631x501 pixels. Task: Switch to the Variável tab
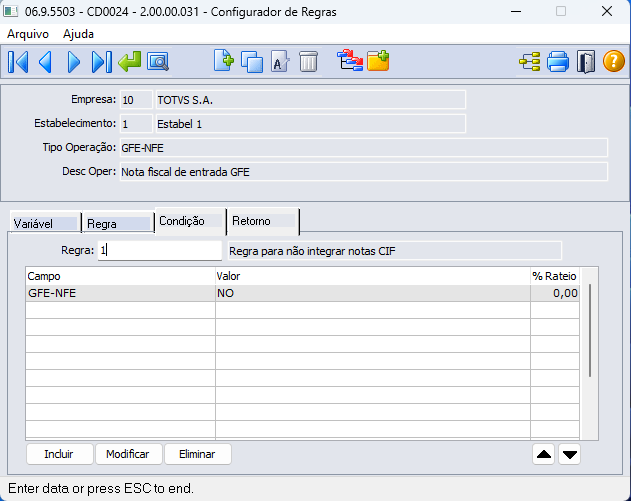click(45, 223)
